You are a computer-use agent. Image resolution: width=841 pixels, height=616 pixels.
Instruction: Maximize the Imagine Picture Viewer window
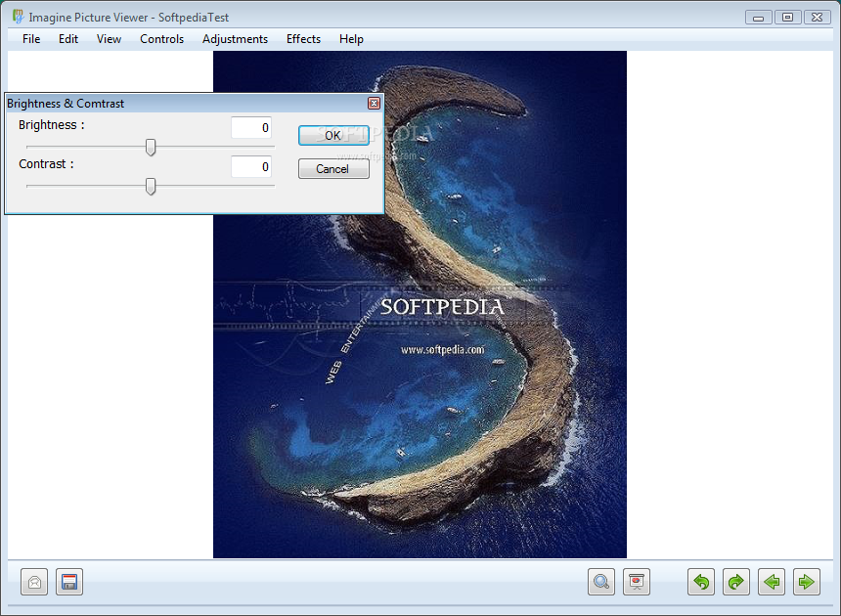click(x=787, y=18)
